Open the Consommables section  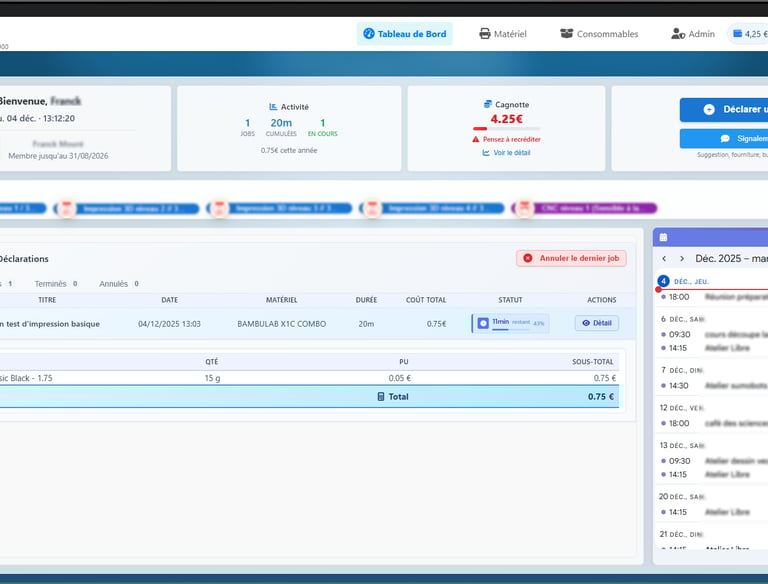(x=599, y=34)
